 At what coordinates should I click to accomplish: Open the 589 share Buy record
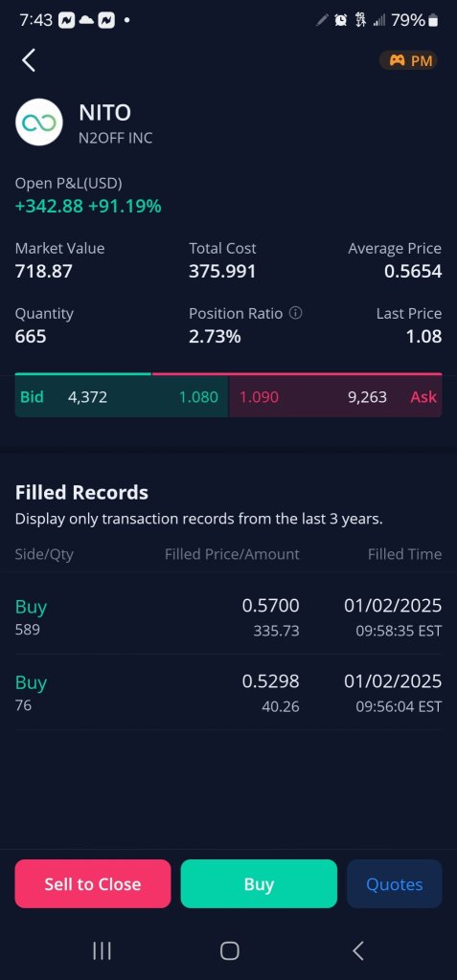coord(228,617)
